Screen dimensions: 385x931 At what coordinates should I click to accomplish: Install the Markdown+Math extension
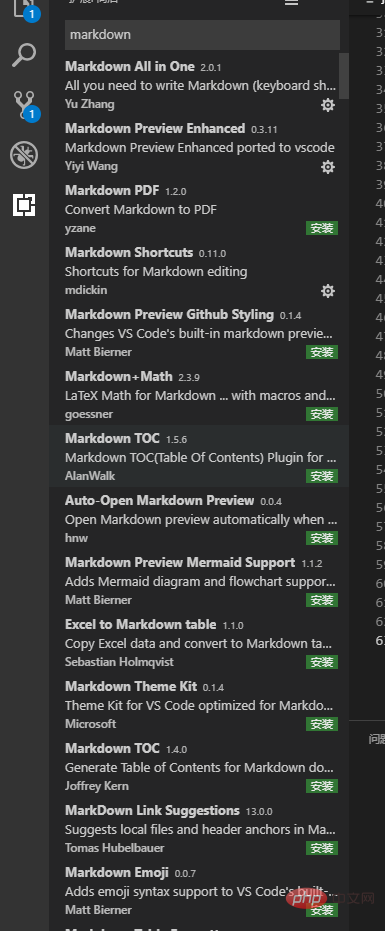pos(322,414)
